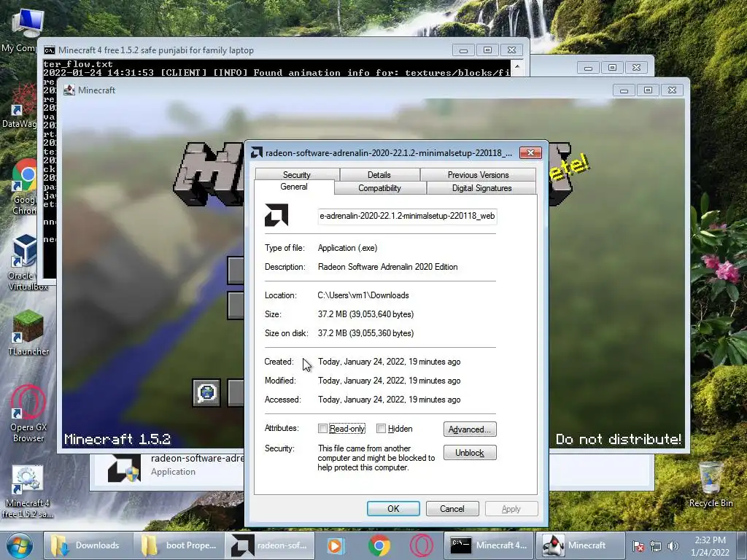Image resolution: width=747 pixels, height=560 pixels.
Task: Click the Advanced... button
Action: (x=470, y=429)
